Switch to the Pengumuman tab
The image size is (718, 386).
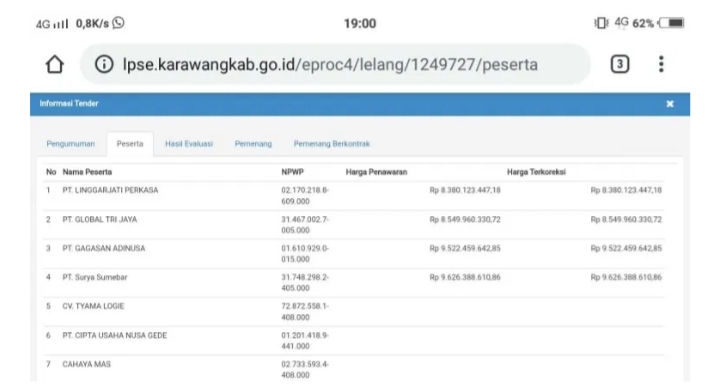71,144
